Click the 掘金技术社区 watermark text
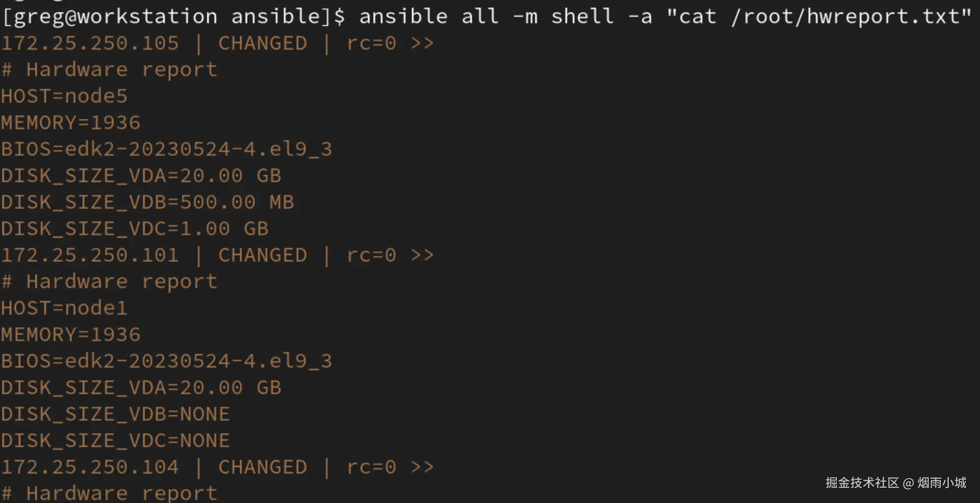This screenshot has height=503, width=980. tap(862, 483)
